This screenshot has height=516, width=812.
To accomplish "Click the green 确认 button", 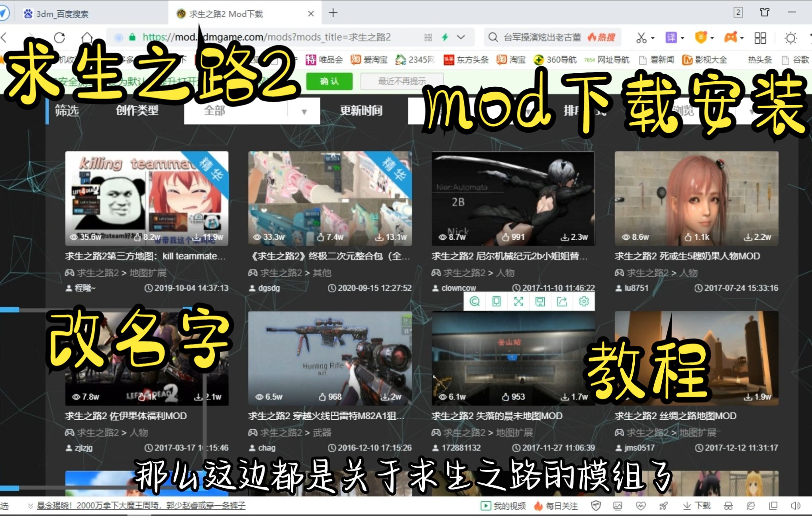I will pos(330,81).
